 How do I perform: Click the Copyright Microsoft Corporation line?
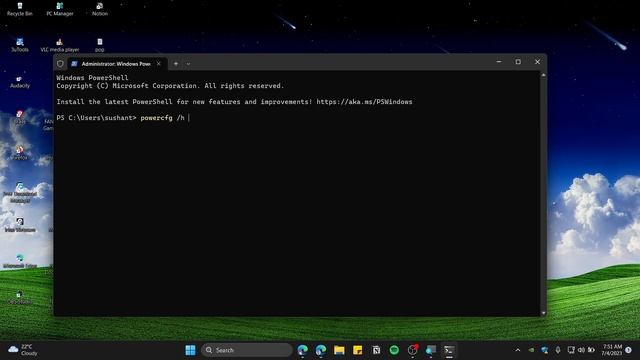pos(170,86)
